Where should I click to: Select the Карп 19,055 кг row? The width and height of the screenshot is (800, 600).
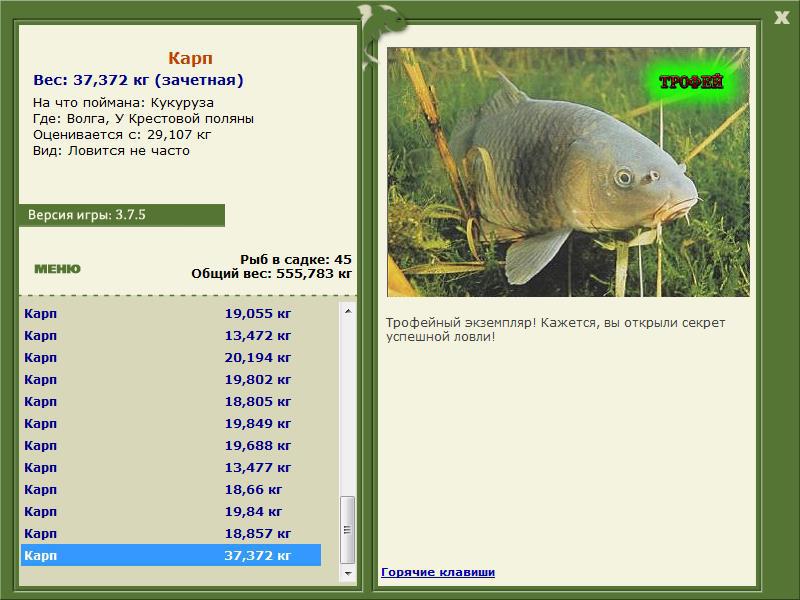tap(171, 313)
